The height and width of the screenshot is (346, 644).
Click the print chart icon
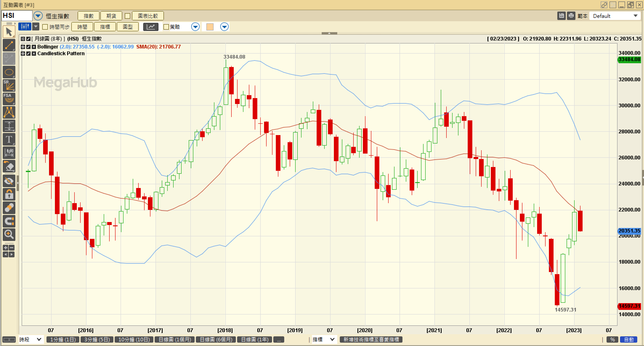[571, 16]
